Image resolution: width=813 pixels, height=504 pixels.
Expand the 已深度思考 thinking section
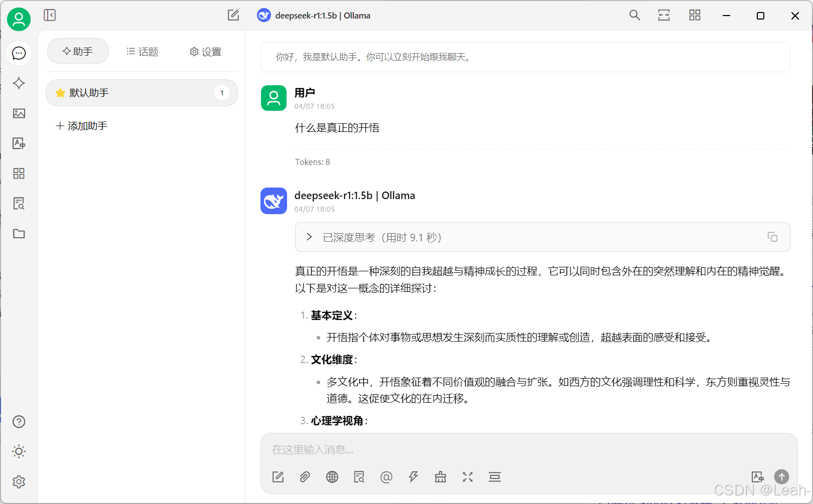coord(309,237)
